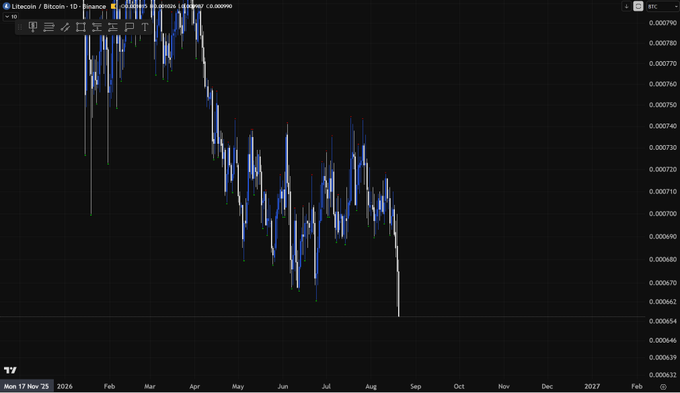
Task: Click the 'Dec' label on time axis
Action: [547, 386]
